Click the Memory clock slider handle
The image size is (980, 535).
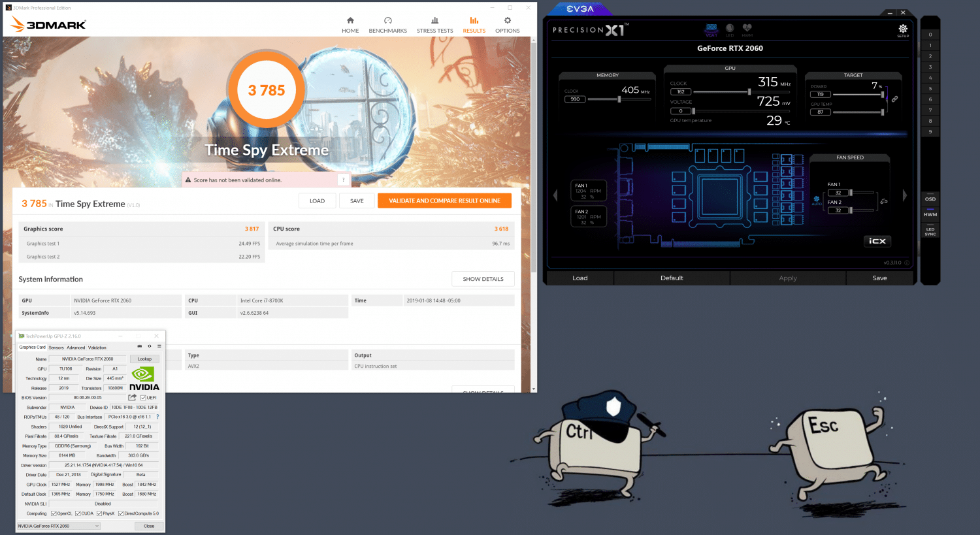pos(619,99)
